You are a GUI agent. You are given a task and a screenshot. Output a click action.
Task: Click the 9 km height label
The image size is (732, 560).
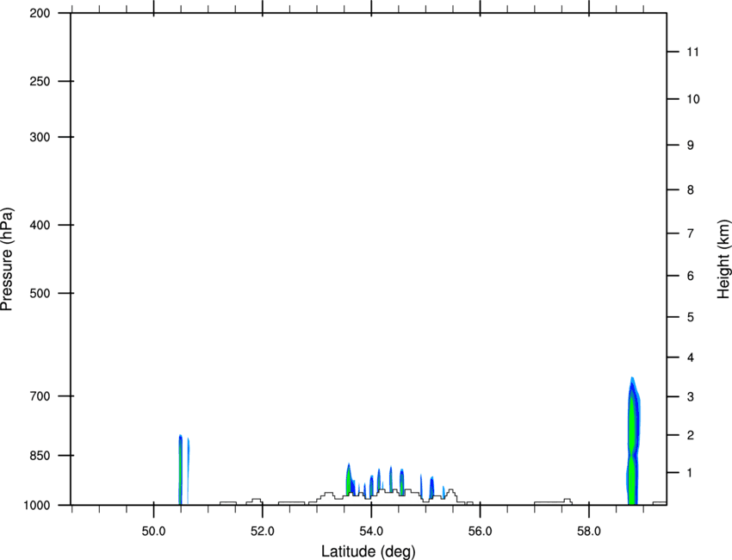click(x=691, y=146)
